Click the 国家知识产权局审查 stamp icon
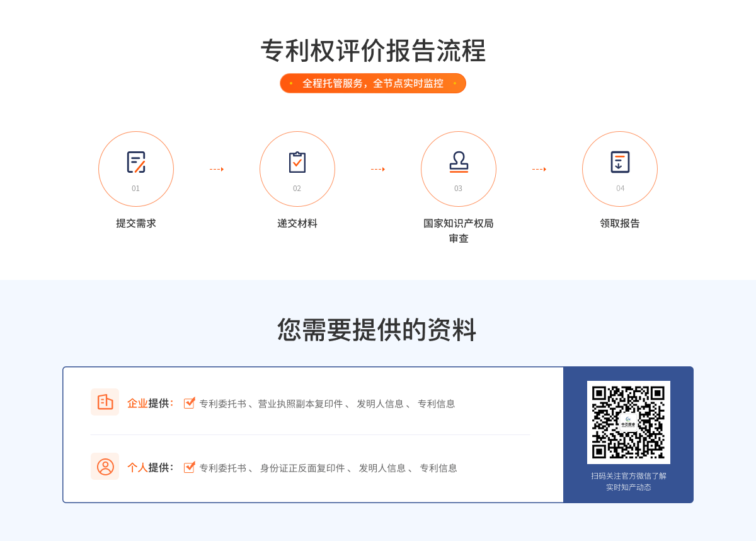Viewport: 756px width, 541px height. (459, 162)
